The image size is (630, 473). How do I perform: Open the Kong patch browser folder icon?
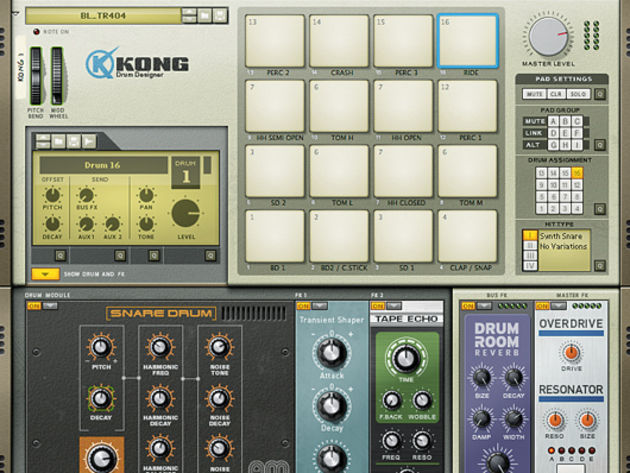click(205, 16)
